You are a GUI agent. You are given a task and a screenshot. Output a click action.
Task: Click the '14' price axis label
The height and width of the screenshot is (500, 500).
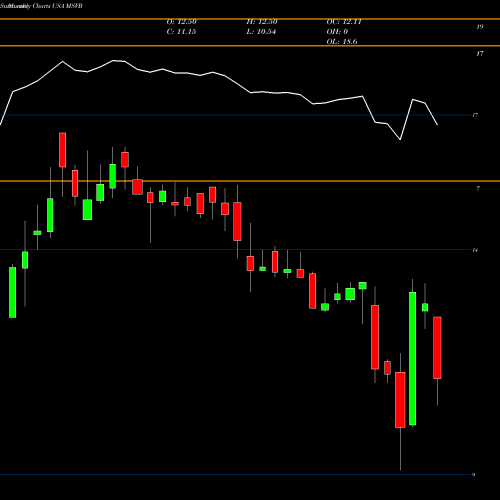475,250
